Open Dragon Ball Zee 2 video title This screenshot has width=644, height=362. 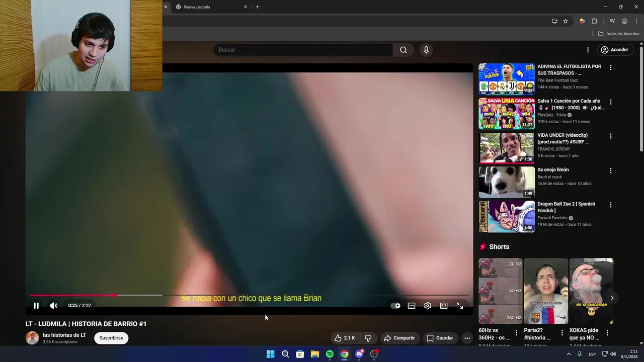[566, 207]
